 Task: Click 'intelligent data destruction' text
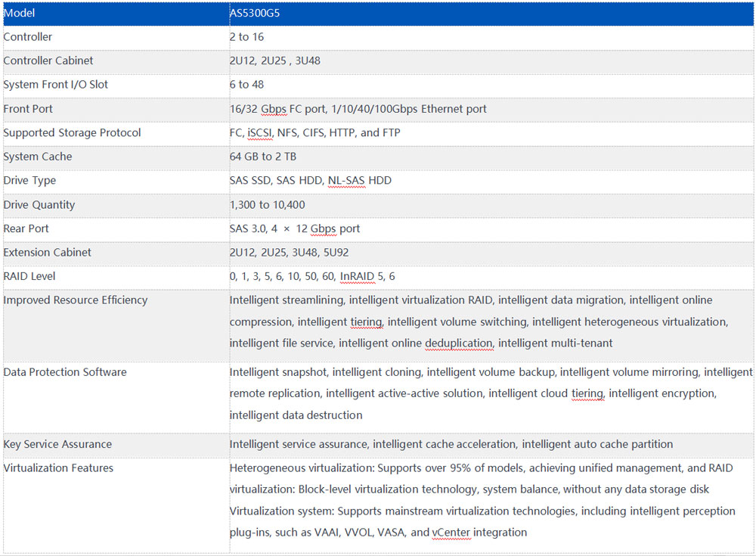click(296, 415)
